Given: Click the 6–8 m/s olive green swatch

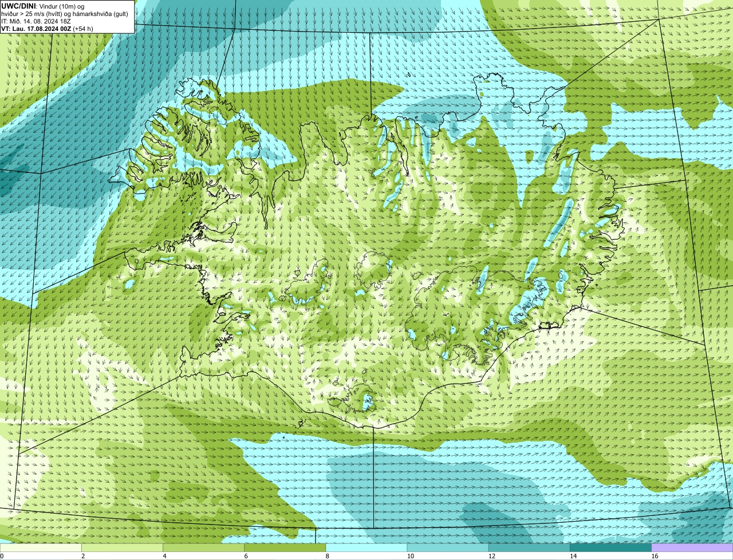Looking at the screenshot, I should 285,548.
